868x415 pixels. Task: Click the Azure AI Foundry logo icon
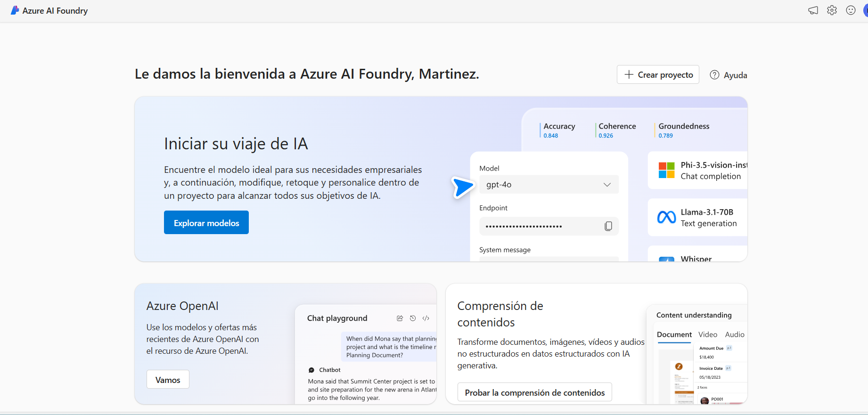15,10
